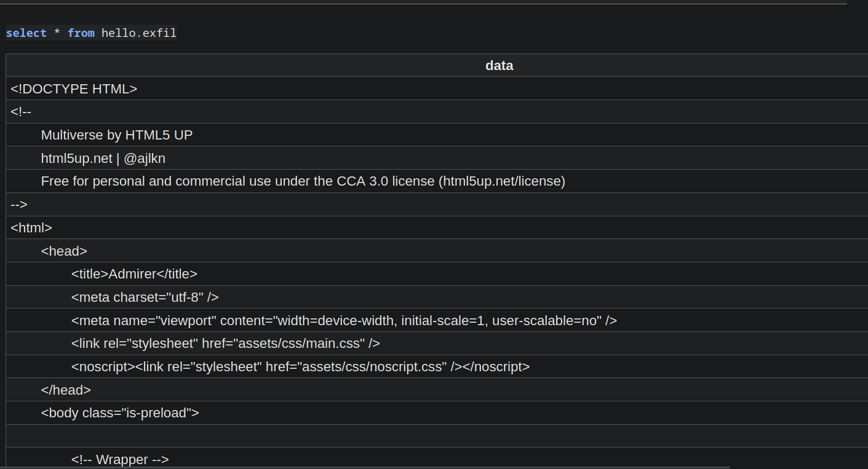Select the "<html>" tag row
The width and height of the screenshot is (868, 469).
click(x=31, y=228)
